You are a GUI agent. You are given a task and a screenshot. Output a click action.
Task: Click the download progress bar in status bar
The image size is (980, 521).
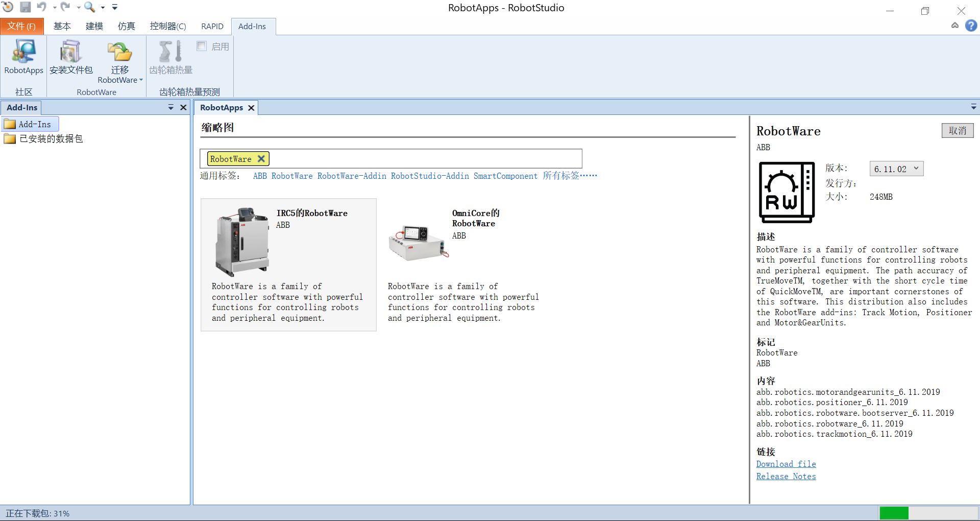click(x=928, y=513)
